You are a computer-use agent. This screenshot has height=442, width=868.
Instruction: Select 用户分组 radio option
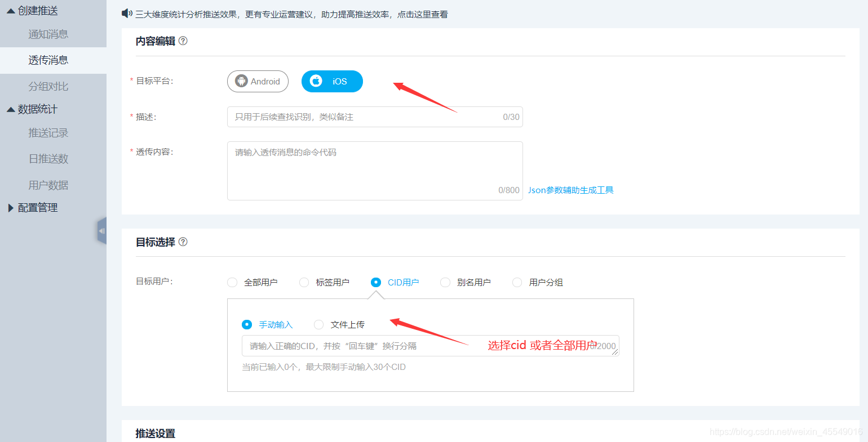[x=517, y=282]
